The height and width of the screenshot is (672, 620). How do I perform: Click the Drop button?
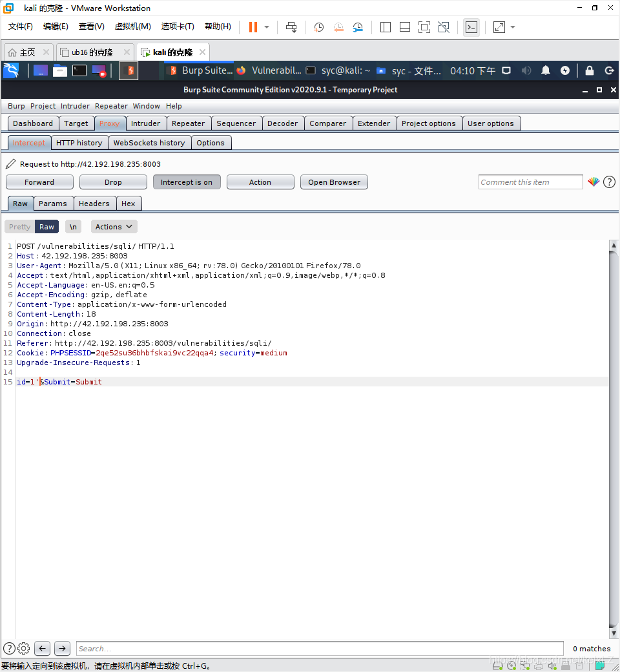[113, 182]
